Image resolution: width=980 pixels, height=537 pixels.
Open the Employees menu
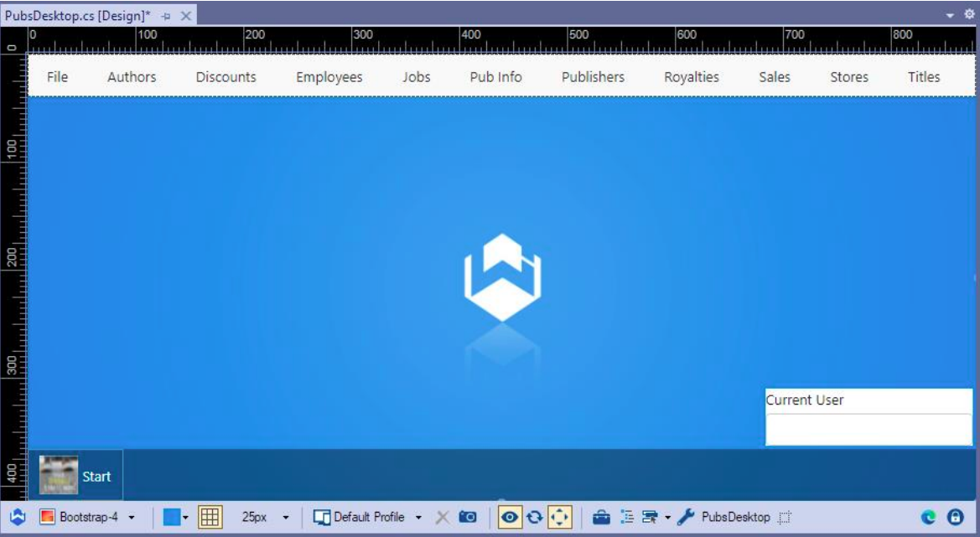coord(329,77)
